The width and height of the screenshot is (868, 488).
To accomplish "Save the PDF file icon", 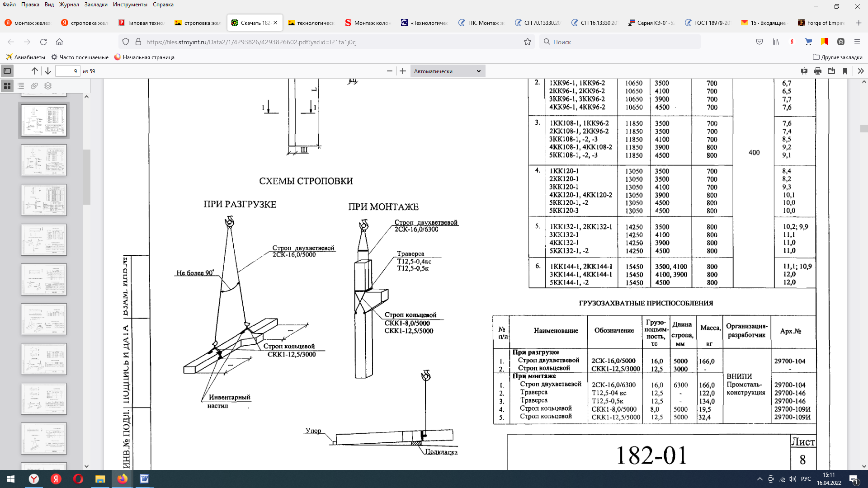I will click(831, 71).
